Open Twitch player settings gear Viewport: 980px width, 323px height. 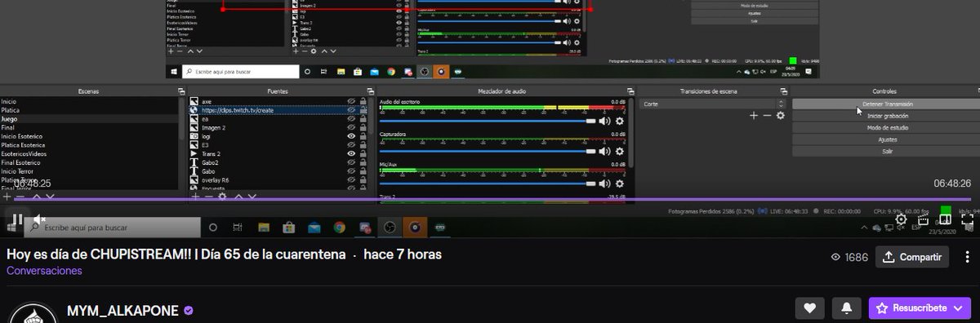pos(901,219)
